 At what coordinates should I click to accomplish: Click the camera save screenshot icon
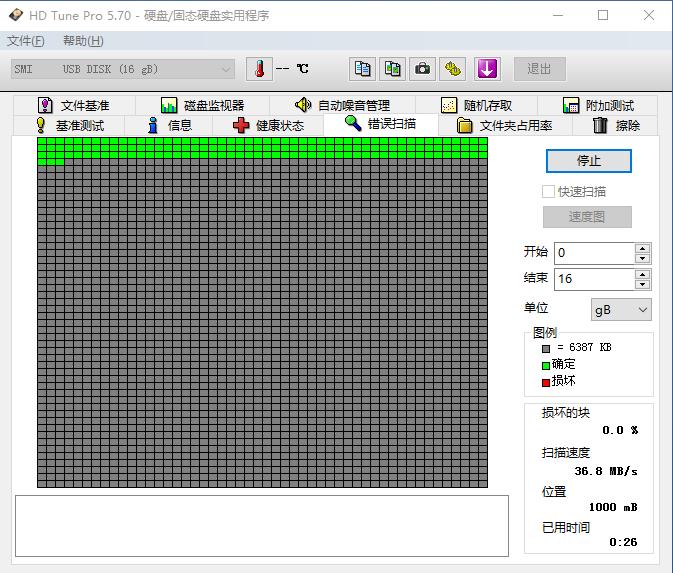coord(422,69)
